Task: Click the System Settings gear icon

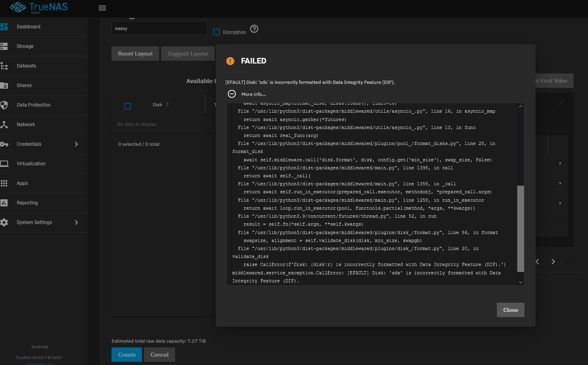Action: point(4,222)
